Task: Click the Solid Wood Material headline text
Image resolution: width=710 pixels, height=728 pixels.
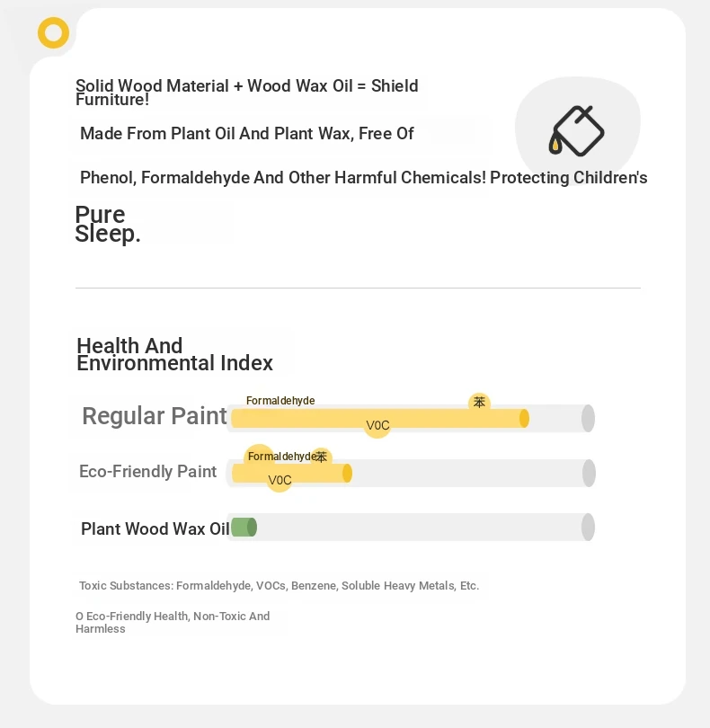Action: coord(246,92)
